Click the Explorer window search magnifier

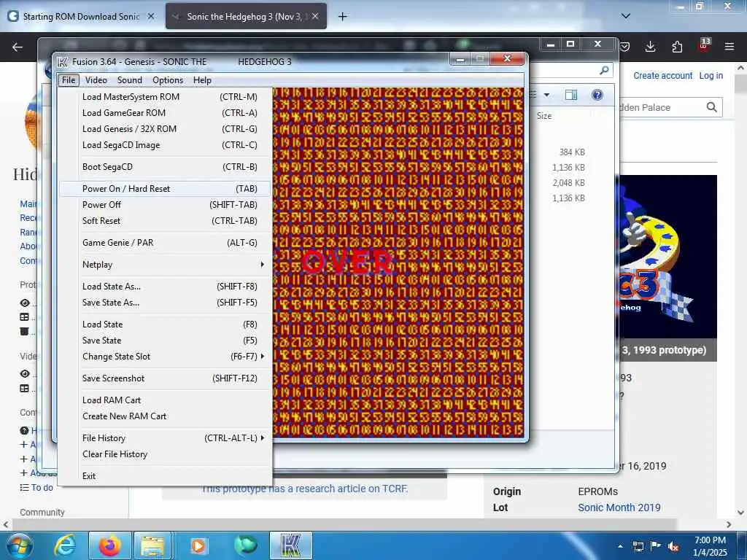coord(604,71)
